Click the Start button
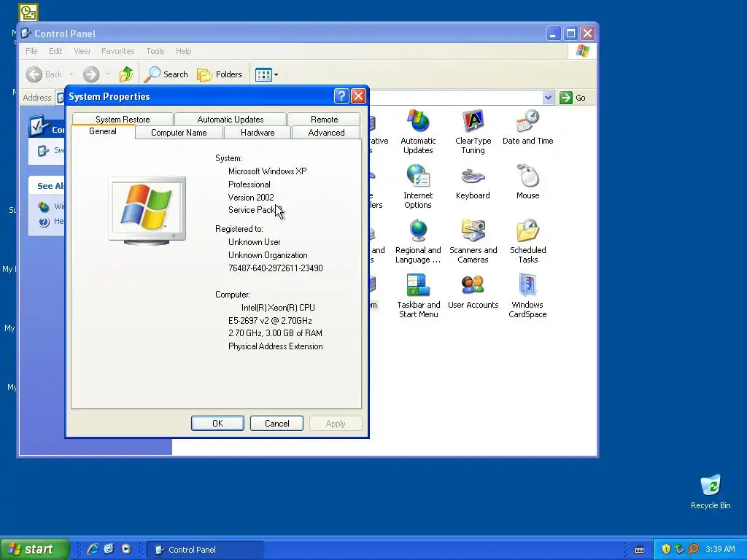The width and height of the screenshot is (747, 560). (34, 549)
